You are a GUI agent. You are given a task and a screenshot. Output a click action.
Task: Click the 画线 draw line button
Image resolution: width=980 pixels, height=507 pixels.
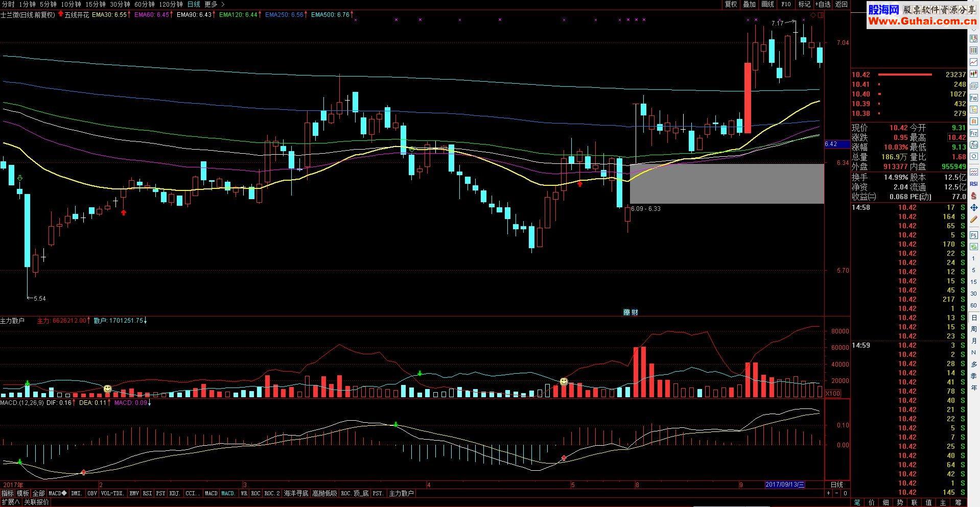coord(768,4)
